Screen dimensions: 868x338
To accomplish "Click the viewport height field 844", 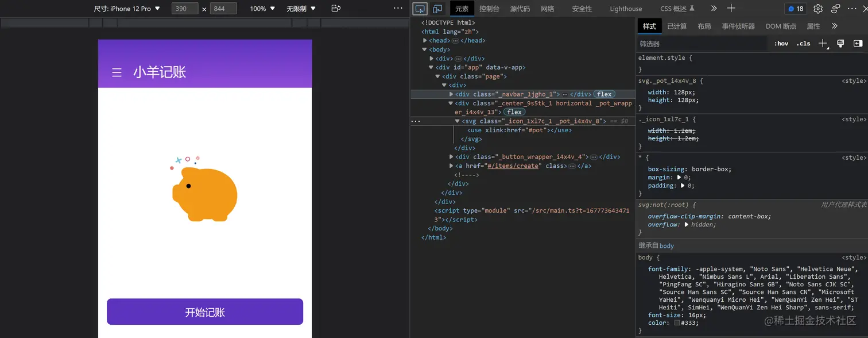I will (x=224, y=9).
